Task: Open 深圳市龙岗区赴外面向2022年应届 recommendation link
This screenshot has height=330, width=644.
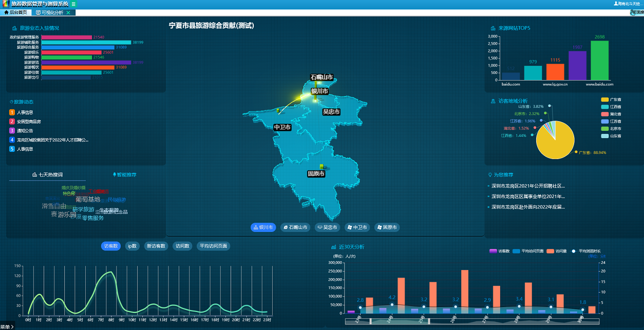Action: tap(527, 207)
